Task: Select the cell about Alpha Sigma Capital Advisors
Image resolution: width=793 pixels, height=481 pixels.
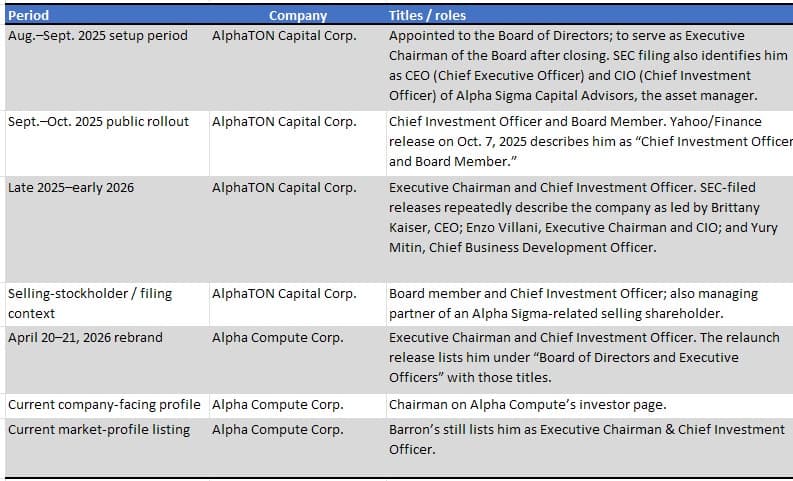Action: (590, 67)
